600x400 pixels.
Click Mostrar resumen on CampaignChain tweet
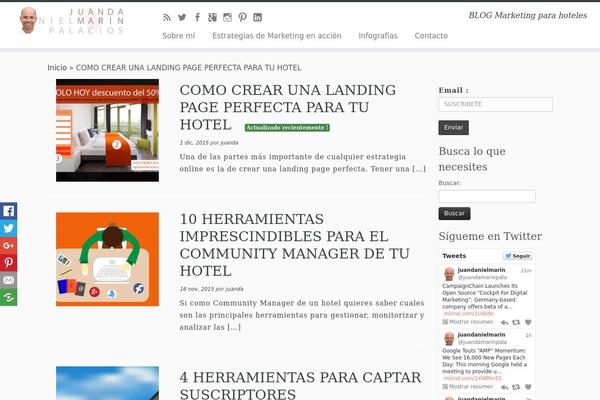[468, 322]
